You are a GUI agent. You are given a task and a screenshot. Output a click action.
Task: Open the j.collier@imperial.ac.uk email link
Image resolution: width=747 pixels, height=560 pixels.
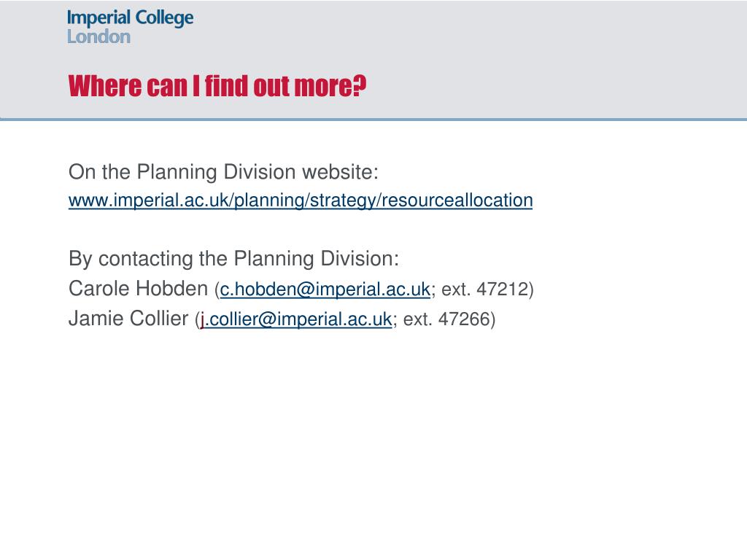[x=296, y=319]
